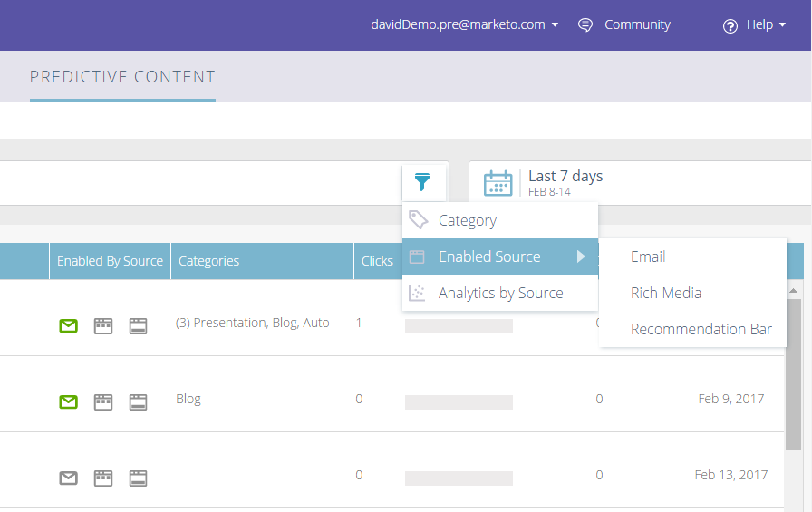Open the Community link
The height and width of the screenshot is (512, 812).
[637, 25]
